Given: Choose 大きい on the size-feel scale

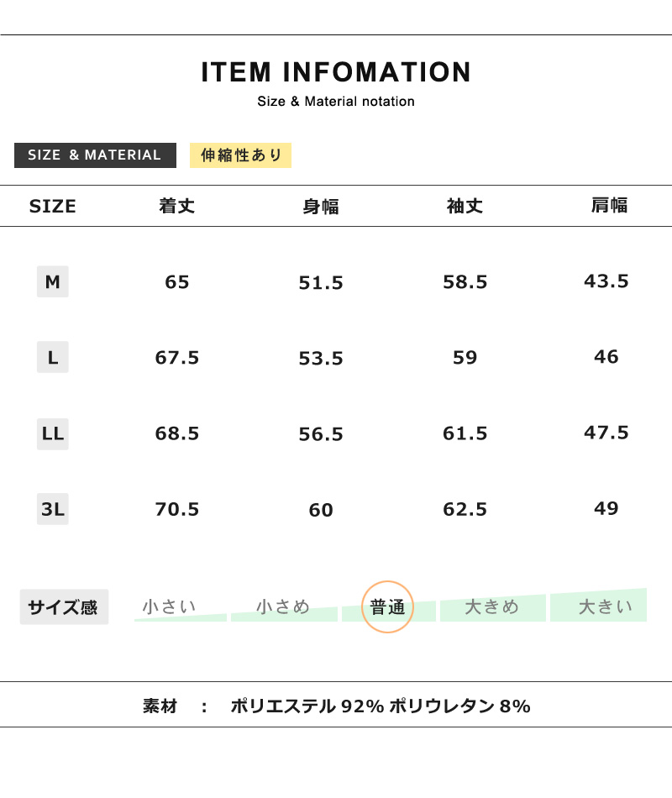Looking at the screenshot, I should point(605,606).
